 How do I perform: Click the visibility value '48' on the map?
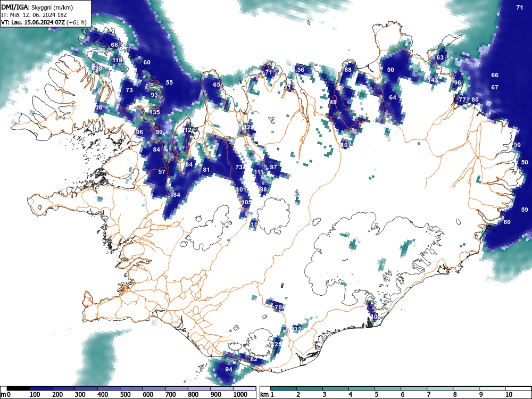coord(333,102)
